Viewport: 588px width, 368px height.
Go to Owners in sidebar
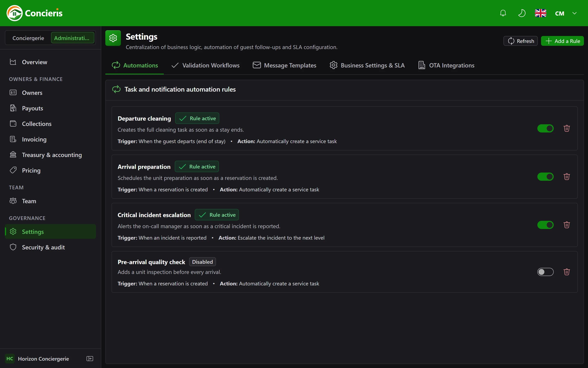[50, 93]
